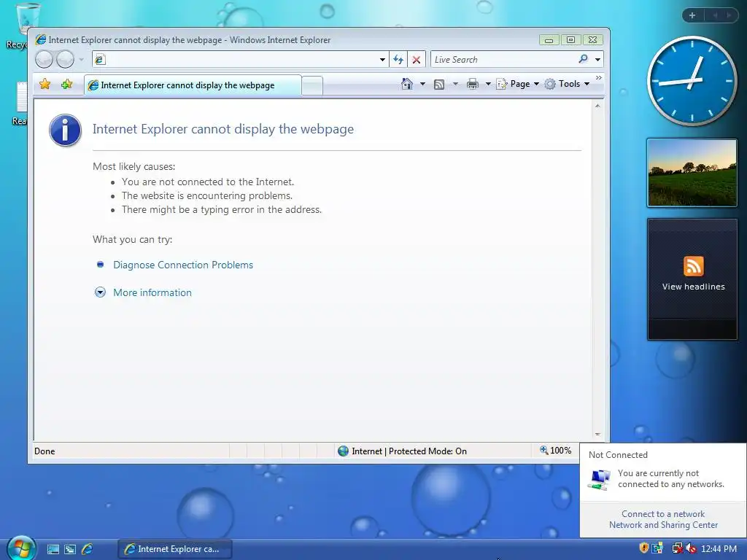Image resolution: width=747 pixels, height=560 pixels.
Task: Click the Internet zone globe icon
Action: click(343, 451)
